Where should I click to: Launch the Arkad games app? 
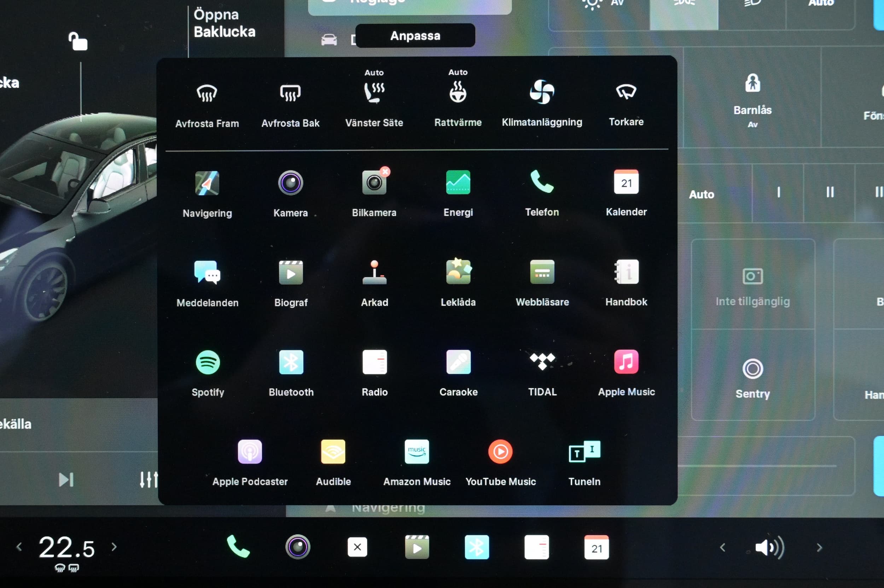(375, 272)
